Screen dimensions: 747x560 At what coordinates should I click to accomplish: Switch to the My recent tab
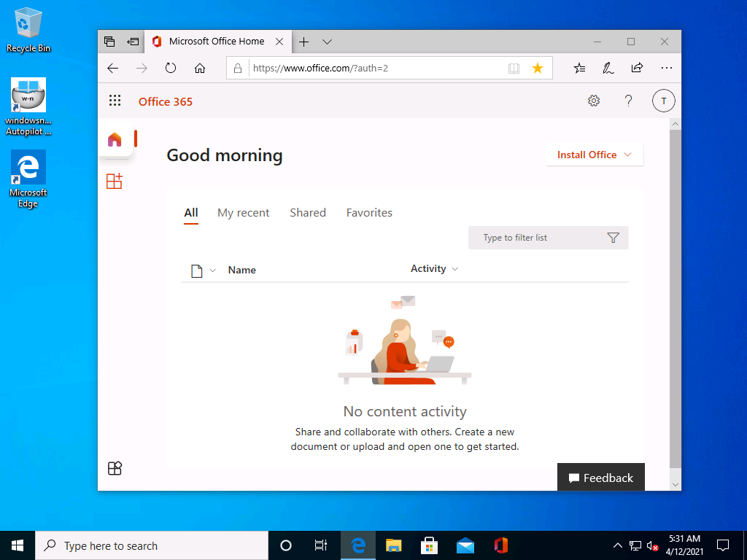tap(243, 213)
